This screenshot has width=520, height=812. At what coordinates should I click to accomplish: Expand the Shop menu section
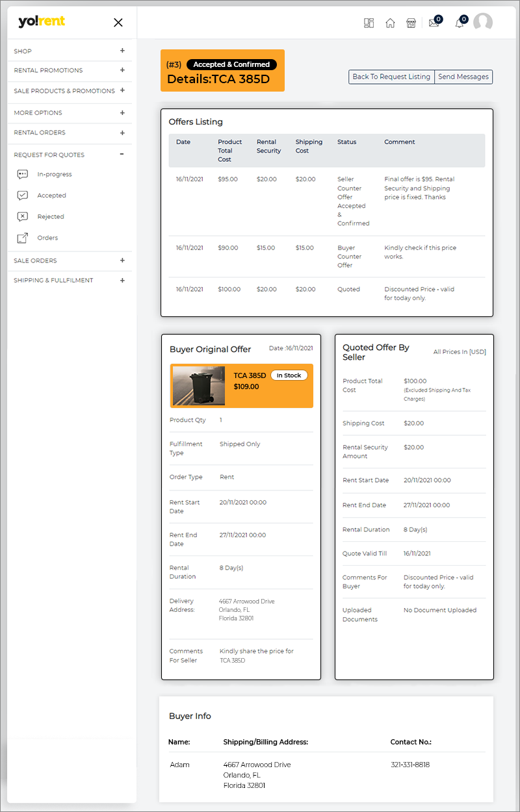[122, 51]
